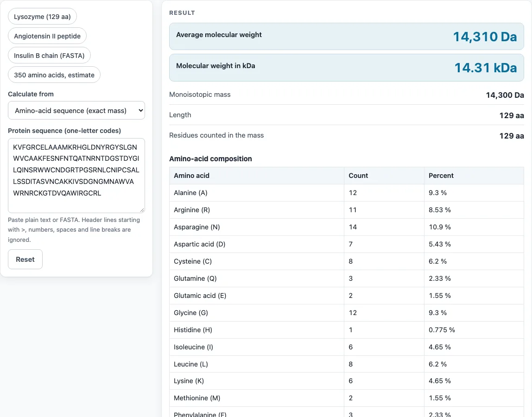Load the Angiotensin II peptide example
The height and width of the screenshot is (417, 532).
(x=47, y=36)
